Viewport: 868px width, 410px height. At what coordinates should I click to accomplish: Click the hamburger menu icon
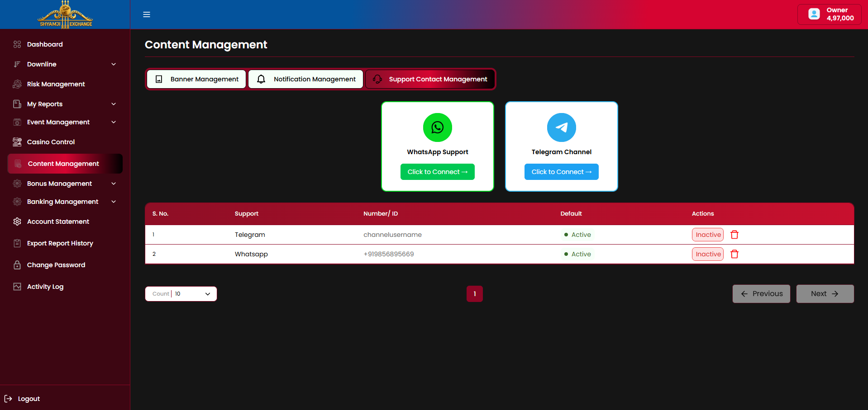(147, 14)
